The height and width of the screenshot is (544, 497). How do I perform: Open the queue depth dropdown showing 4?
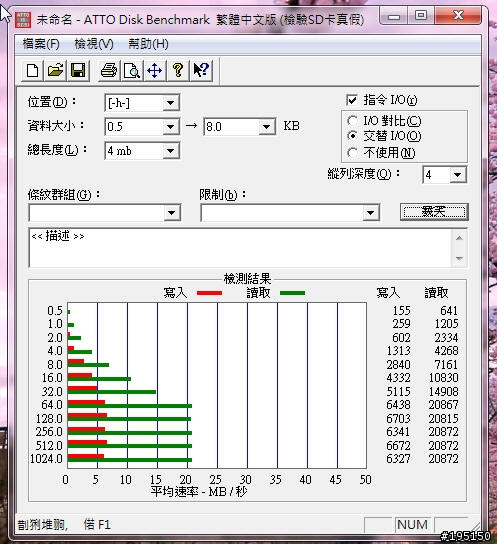(x=458, y=175)
